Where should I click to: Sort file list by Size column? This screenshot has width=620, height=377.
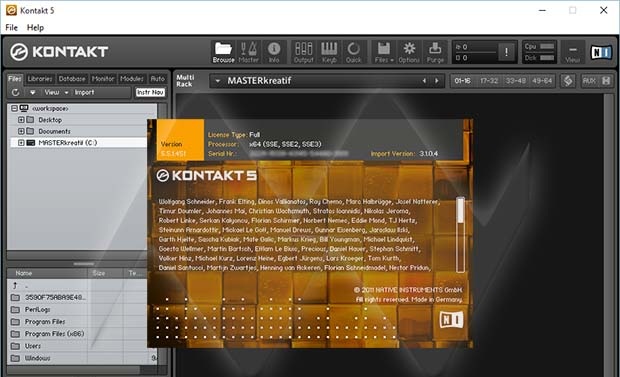pos(105,273)
